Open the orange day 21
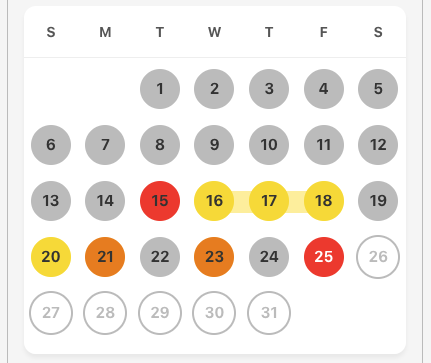Viewport: 431px width, 363px height. [105, 257]
